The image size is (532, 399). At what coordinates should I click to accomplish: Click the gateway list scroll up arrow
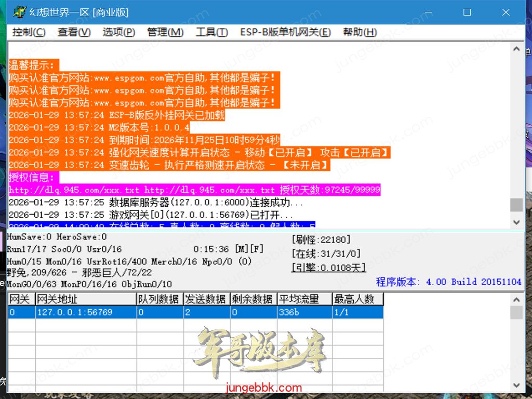tap(516, 299)
